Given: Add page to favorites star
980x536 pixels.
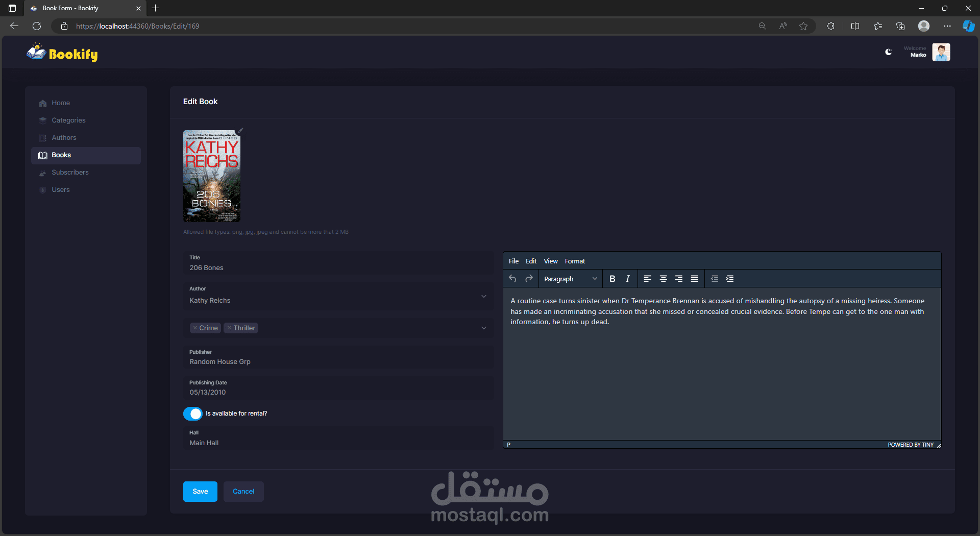Looking at the screenshot, I should 803,26.
